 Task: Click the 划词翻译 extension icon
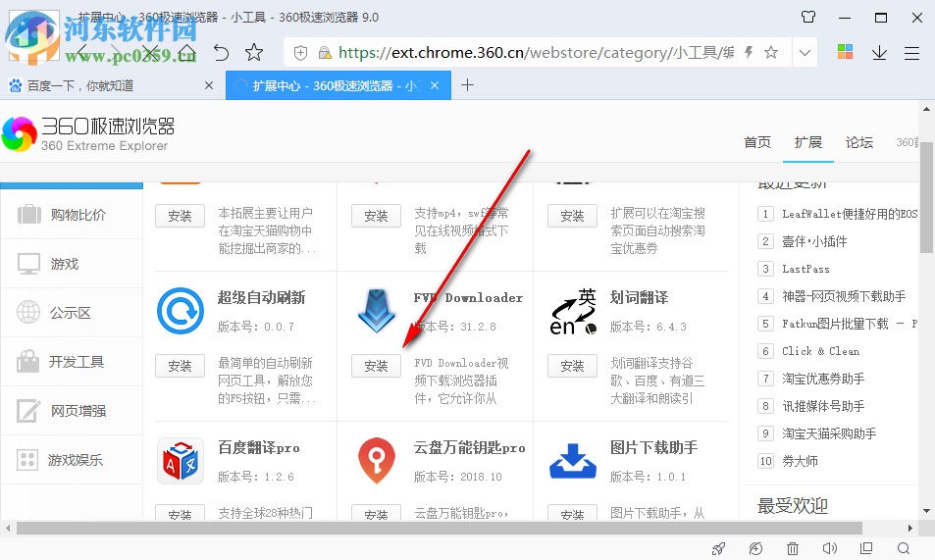pos(572,311)
